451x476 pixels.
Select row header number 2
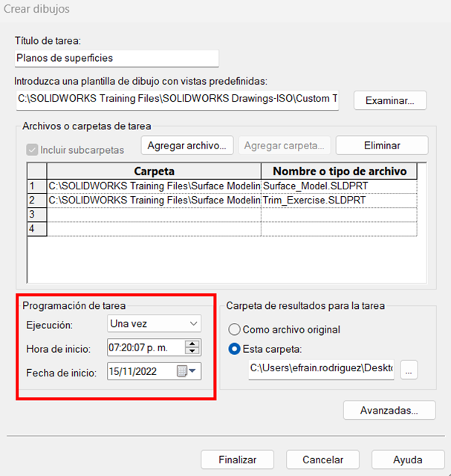[36, 200]
